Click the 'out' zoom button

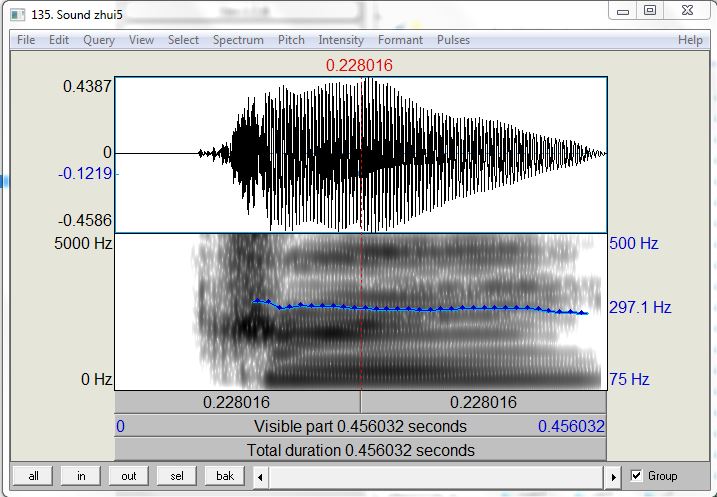(129, 476)
